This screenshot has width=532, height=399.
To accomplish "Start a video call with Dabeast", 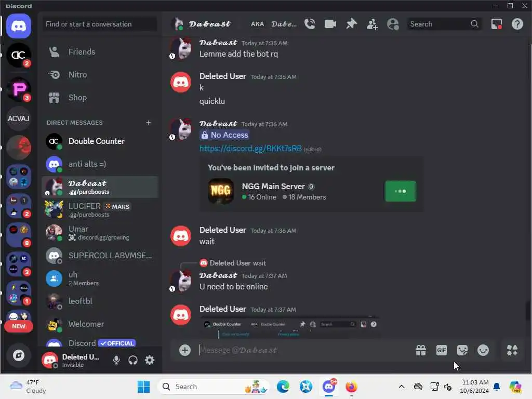I will pos(330,24).
